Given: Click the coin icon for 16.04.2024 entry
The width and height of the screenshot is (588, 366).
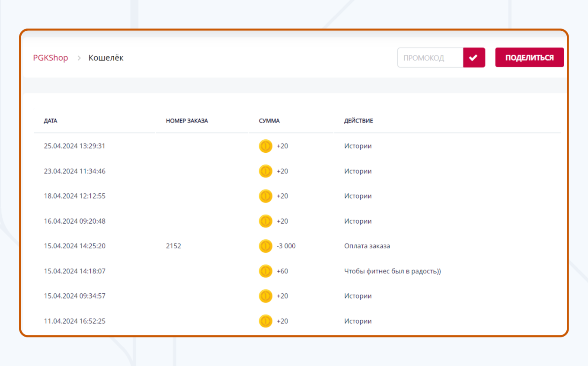Looking at the screenshot, I should (265, 221).
